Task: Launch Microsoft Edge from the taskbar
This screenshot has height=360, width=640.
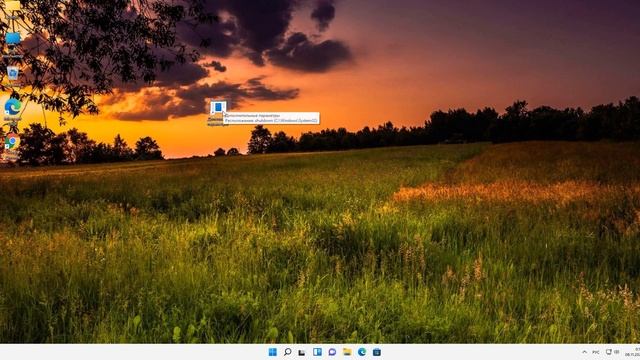Action: point(362,352)
